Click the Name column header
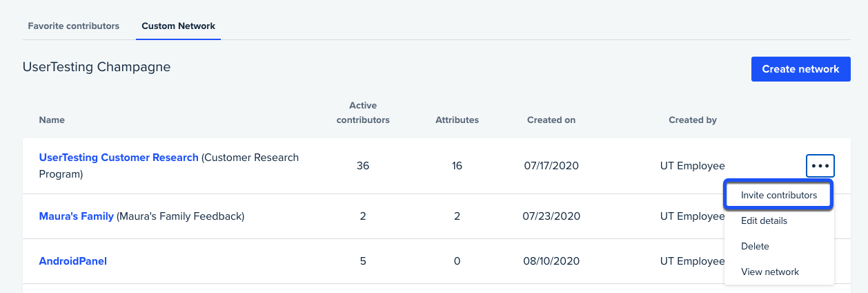This screenshot has width=868, height=293. point(52,120)
